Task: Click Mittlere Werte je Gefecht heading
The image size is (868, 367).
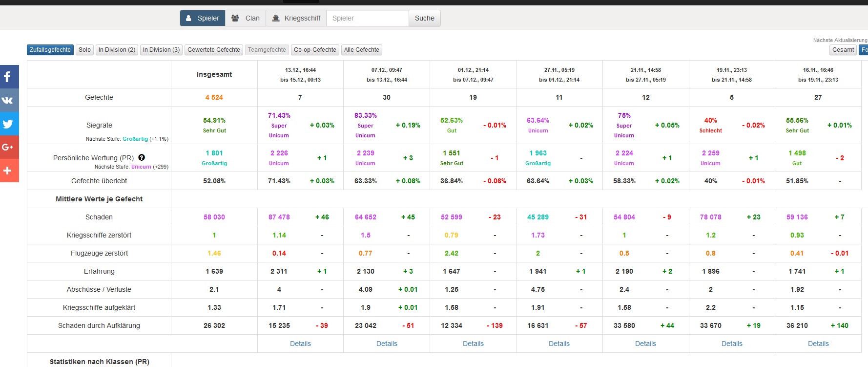Action: pos(99,199)
